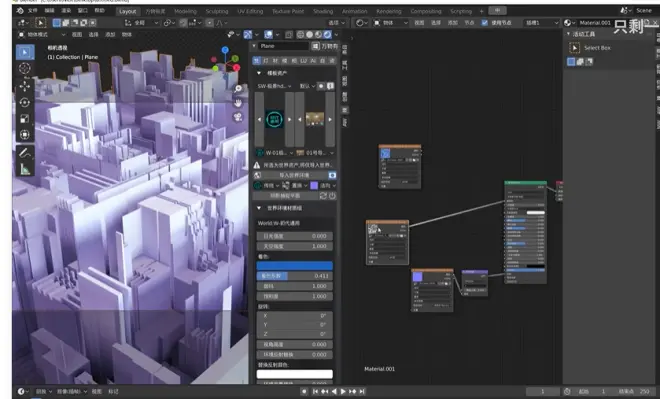This screenshot has width=660, height=399.
Task: Click the blue tint color swatch
Action: [295, 266]
